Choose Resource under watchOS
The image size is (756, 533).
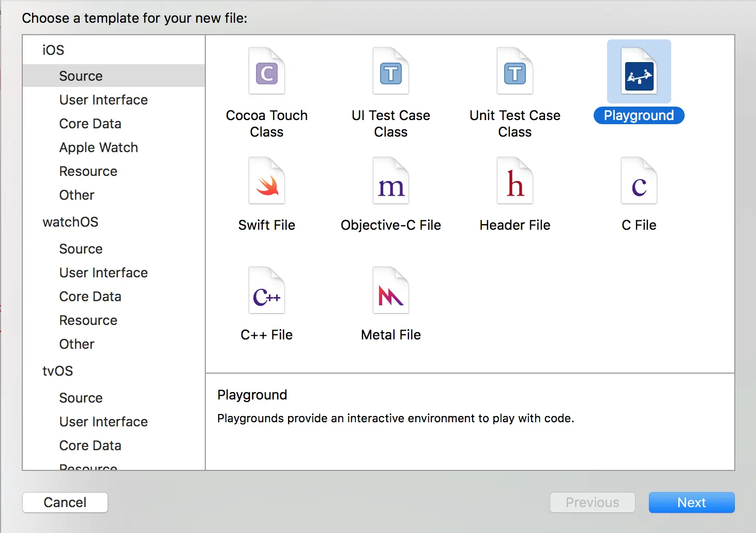88,320
